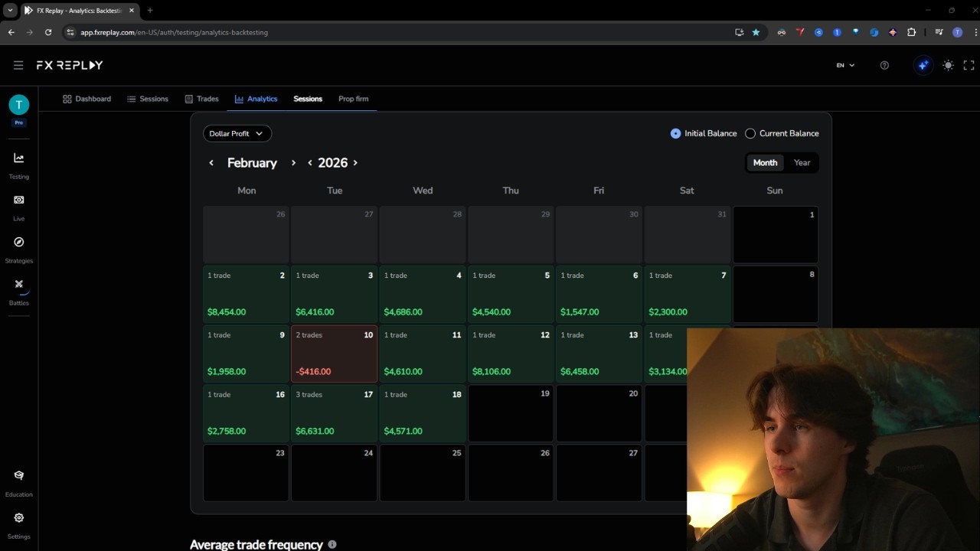This screenshot has height=551, width=980.
Task: Click the browser address bar URL
Action: click(x=174, y=32)
